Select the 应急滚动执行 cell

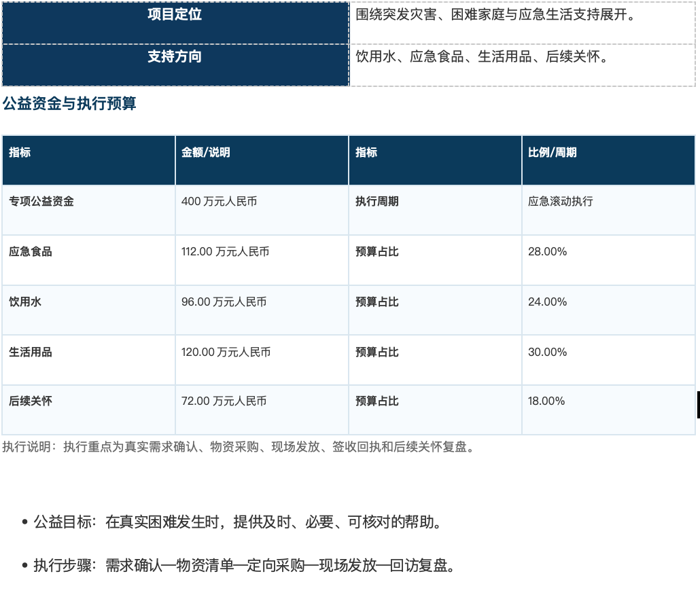(608, 210)
